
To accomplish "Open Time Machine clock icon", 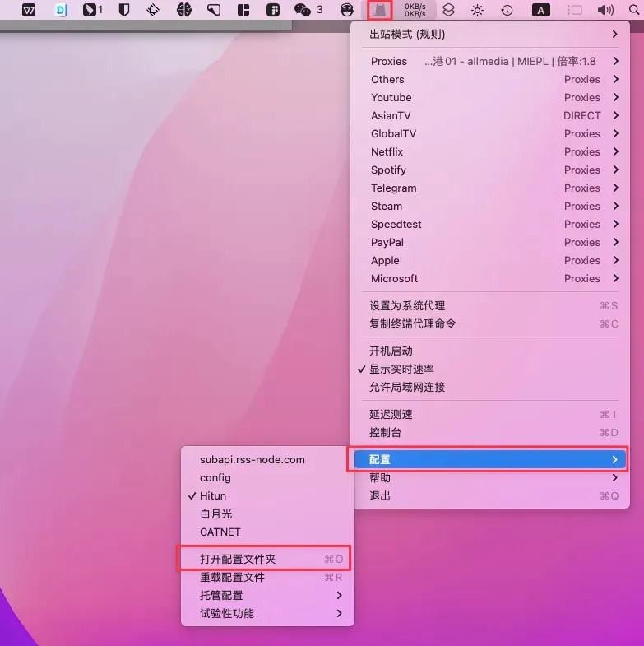I will 507,10.
